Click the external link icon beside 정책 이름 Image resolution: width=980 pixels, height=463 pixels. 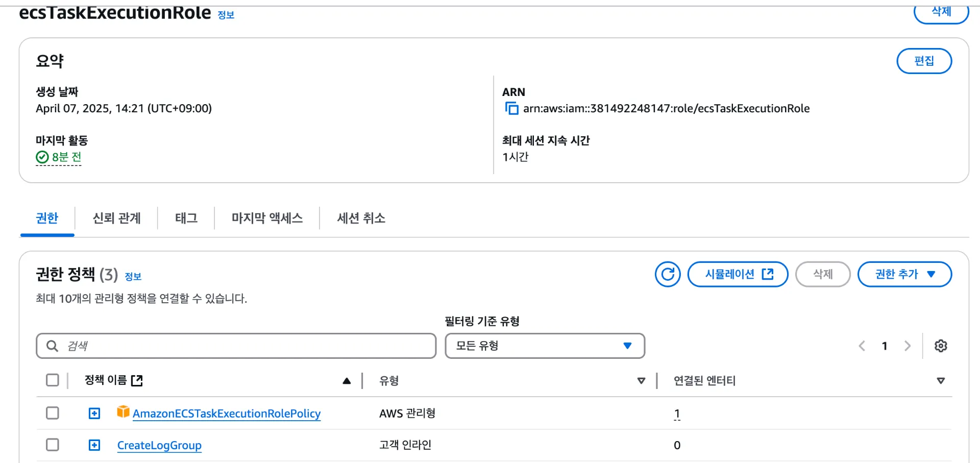(137, 380)
